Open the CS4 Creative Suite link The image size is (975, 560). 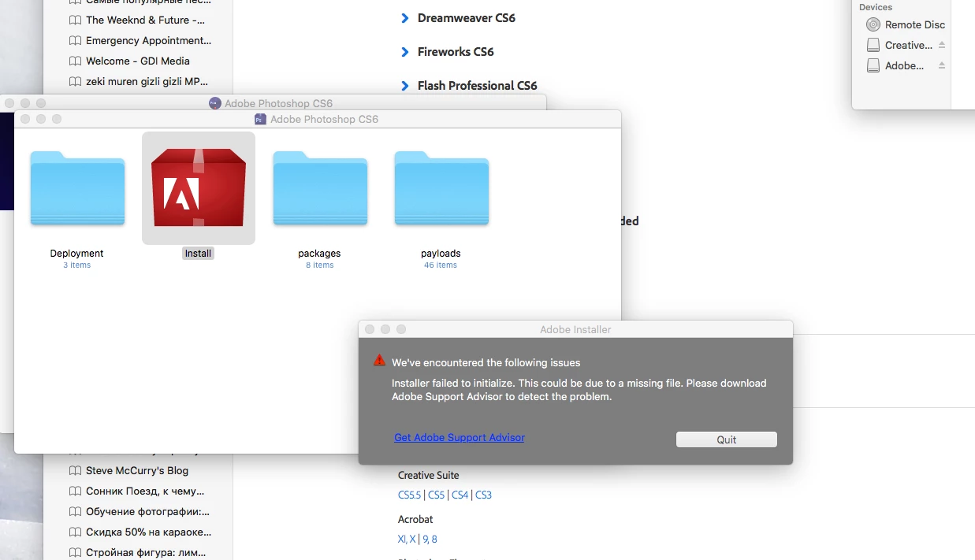click(x=460, y=495)
